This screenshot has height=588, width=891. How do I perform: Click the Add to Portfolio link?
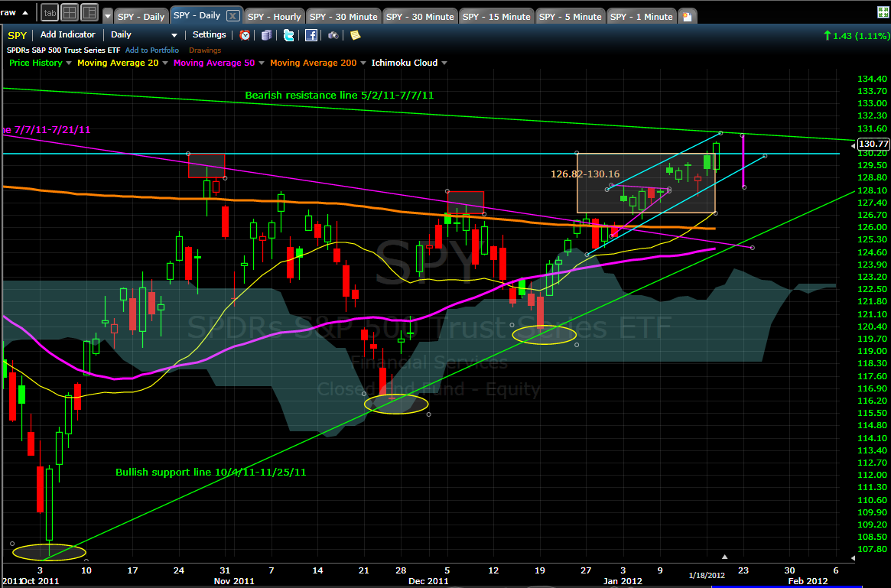click(x=151, y=50)
